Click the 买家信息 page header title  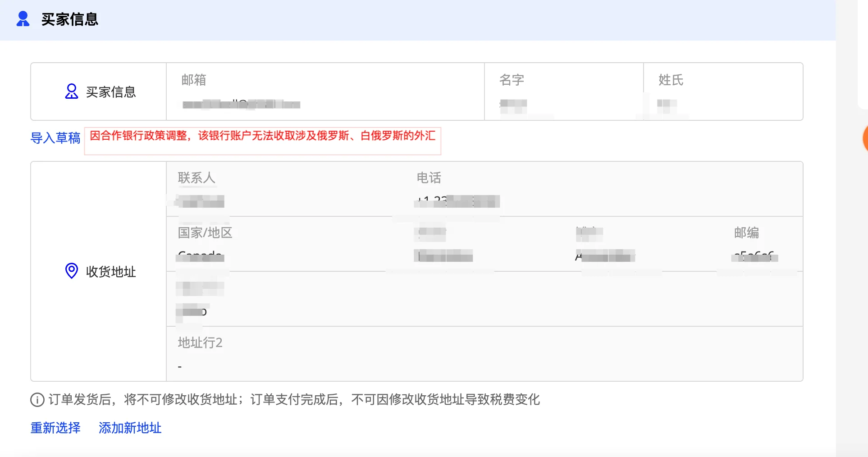(x=70, y=19)
